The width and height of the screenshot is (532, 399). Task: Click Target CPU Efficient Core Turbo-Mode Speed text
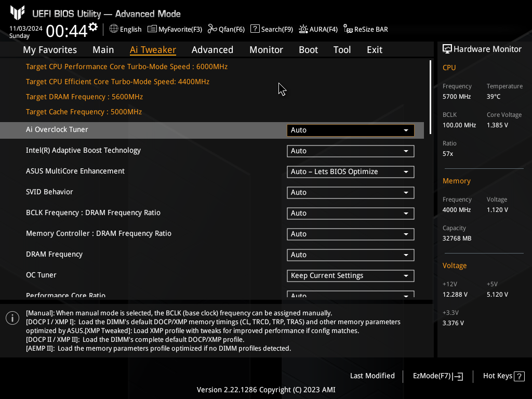pyautogui.click(x=117, y=82)
